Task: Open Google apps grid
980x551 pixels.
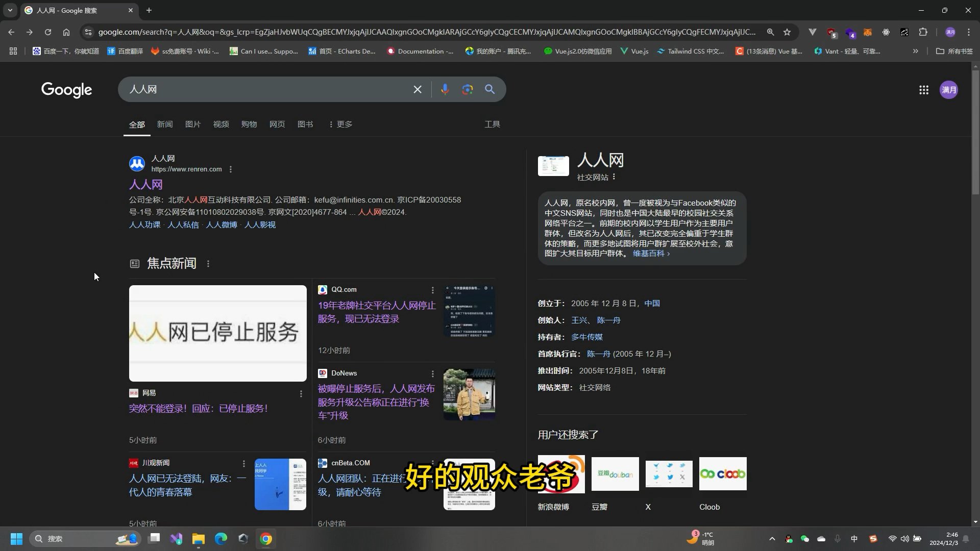Action: click(924, 90)
